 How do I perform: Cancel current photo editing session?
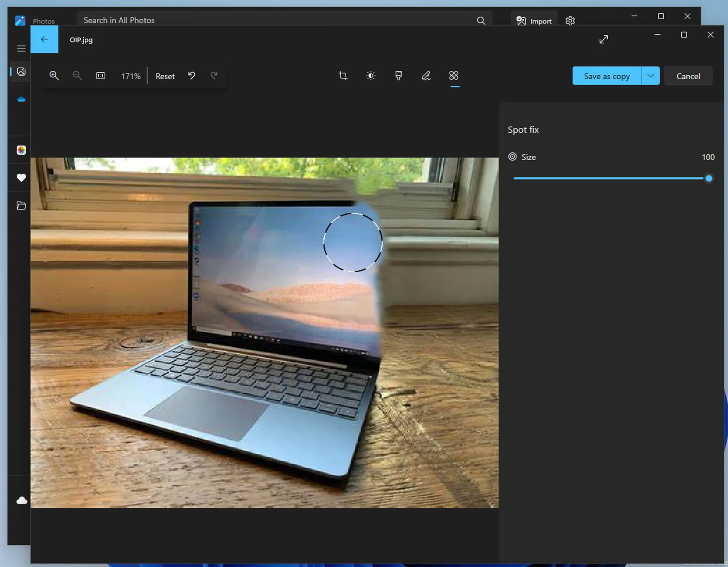pyautogui.click(x=687, y=75)
